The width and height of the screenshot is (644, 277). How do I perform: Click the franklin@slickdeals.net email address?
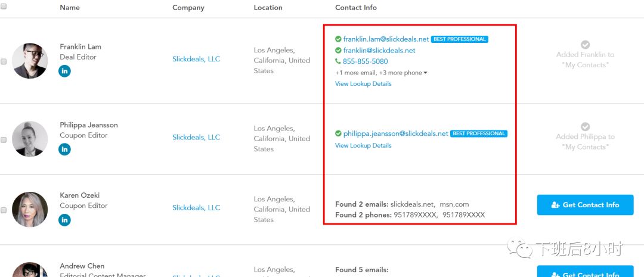[x=379, y=51]
